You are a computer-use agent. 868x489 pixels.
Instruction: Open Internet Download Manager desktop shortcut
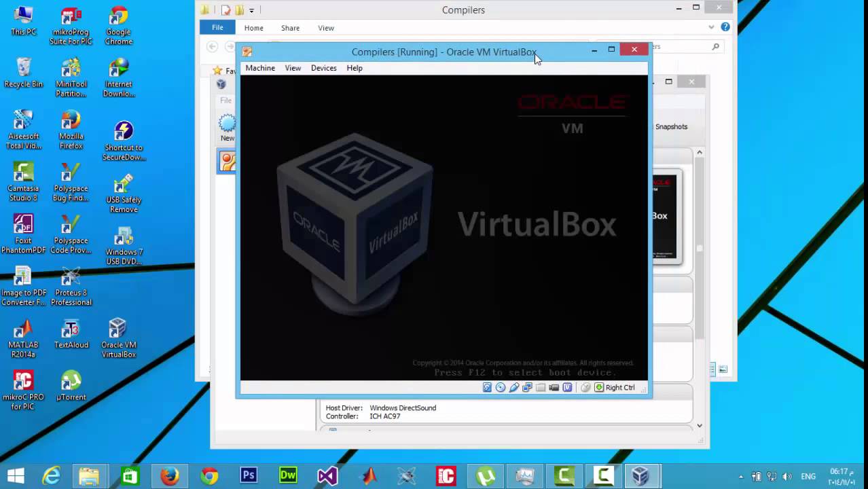[118, 78]
